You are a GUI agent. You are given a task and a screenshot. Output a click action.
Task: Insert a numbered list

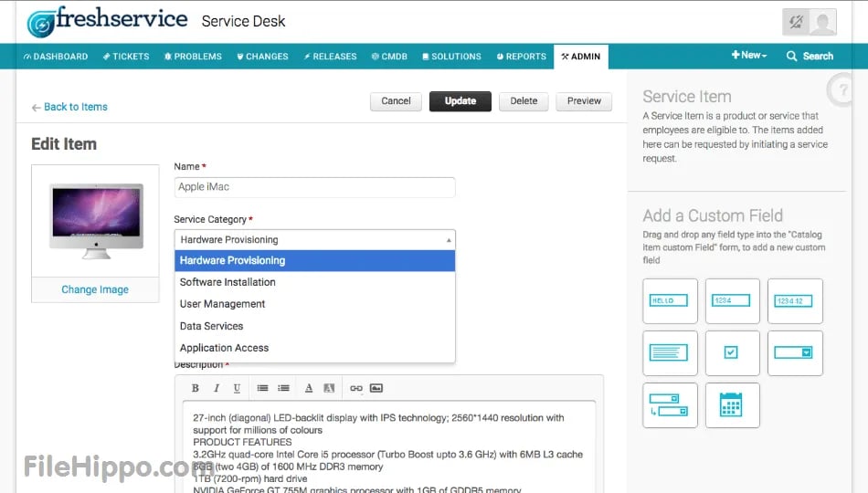click(283, 388)
